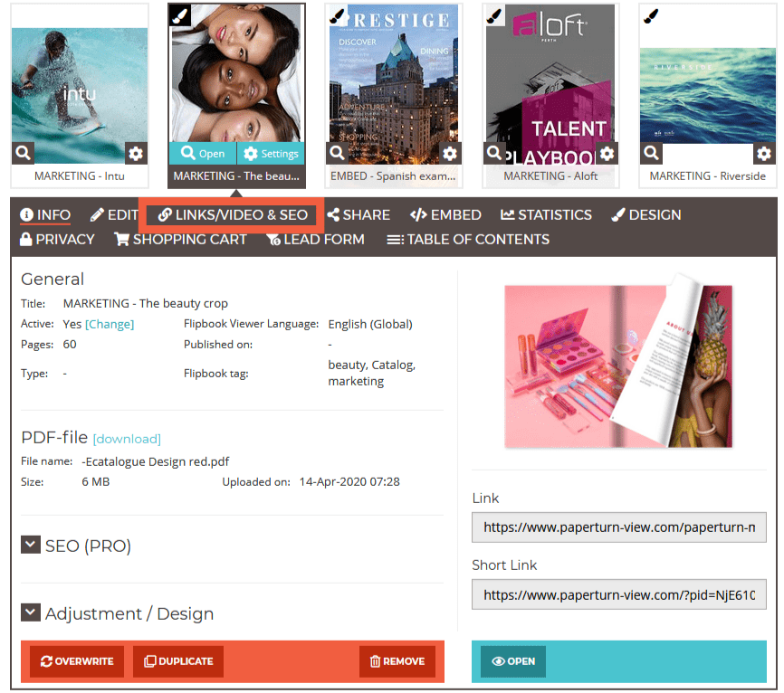
Task: Select the EMBED - Spanish example flipbook cover
Action: (x=394, y=84)
